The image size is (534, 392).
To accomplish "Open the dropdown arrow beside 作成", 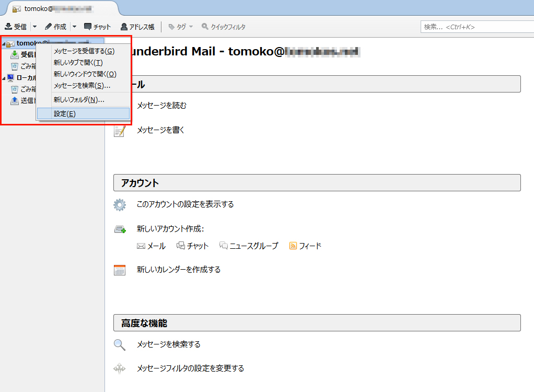I will pyautogui.click(x=74, y=27).
